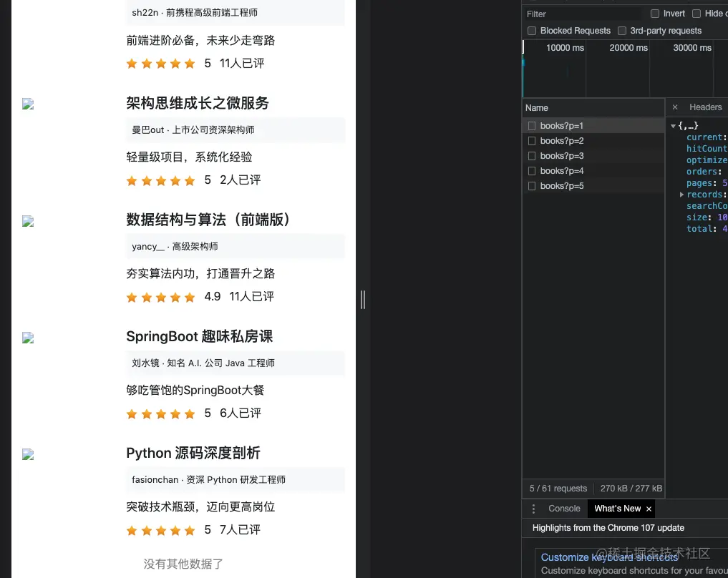Image resolution: width=728 pixels, height=578 pixels.
Task: Click the document icon for books?p=3
Action: [x=532, y=156]
